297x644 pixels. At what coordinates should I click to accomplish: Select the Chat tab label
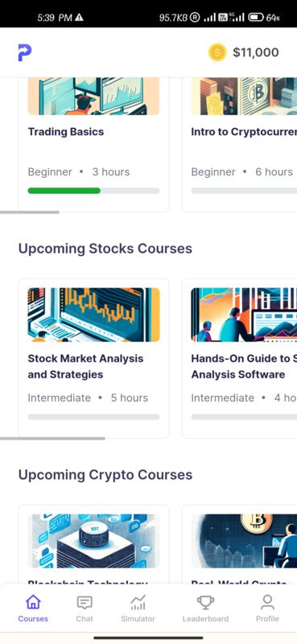click(x=85, y=618)
